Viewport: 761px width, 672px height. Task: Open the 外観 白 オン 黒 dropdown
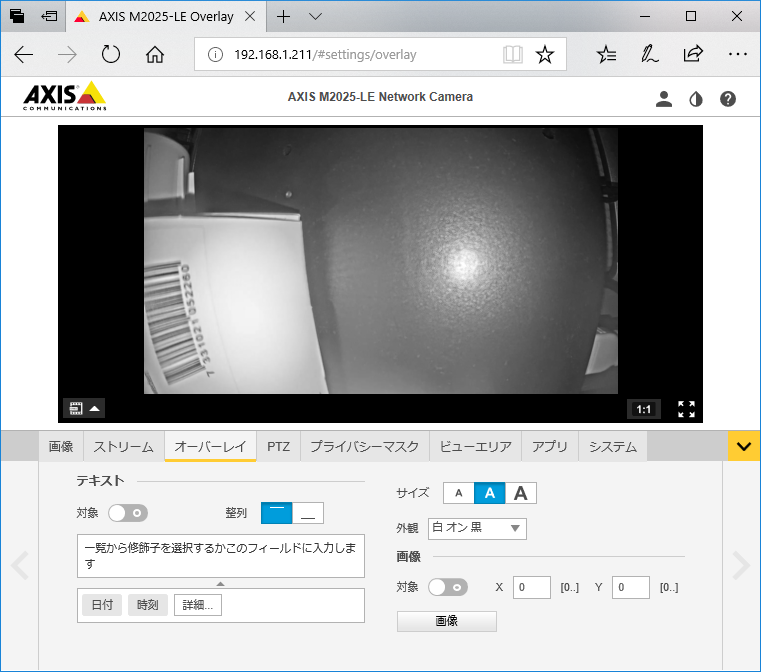(477, 528)
